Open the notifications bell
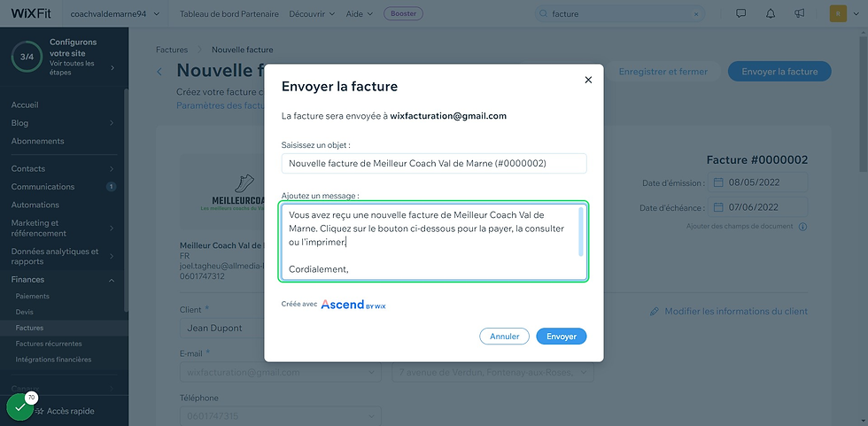Viewport: 868px width, 426px height. (x=771, y=14)
